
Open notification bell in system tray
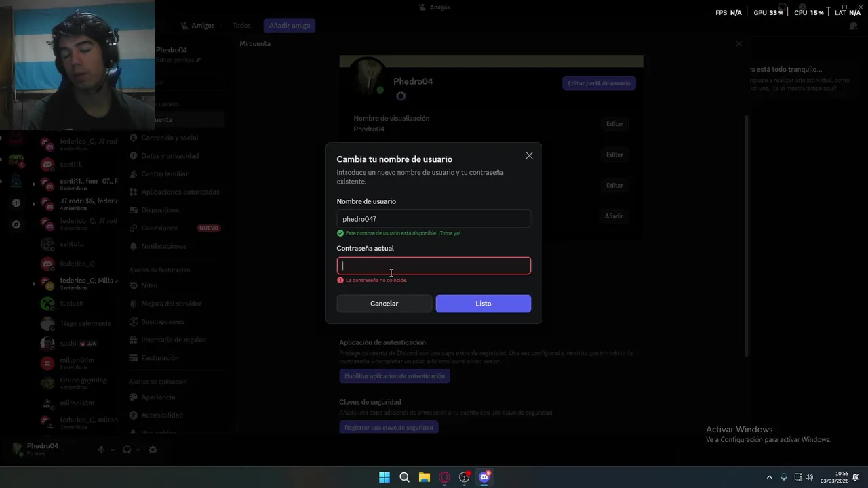[x=856, y=477]
